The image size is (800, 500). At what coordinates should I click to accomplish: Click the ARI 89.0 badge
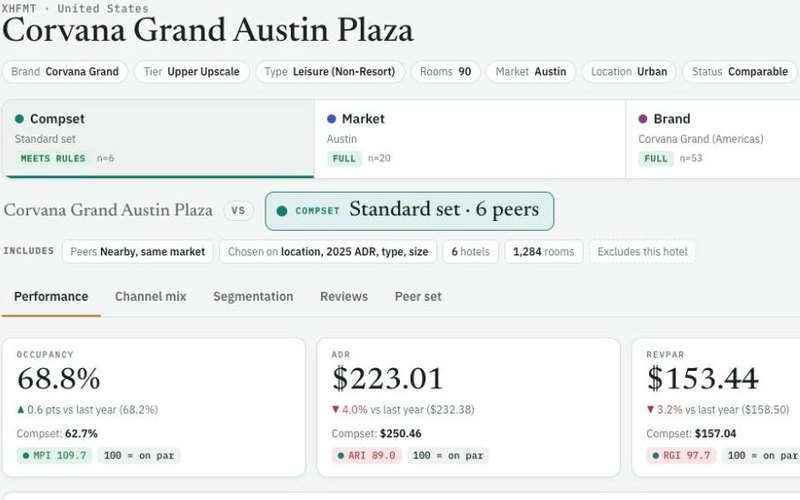[367, 455]
